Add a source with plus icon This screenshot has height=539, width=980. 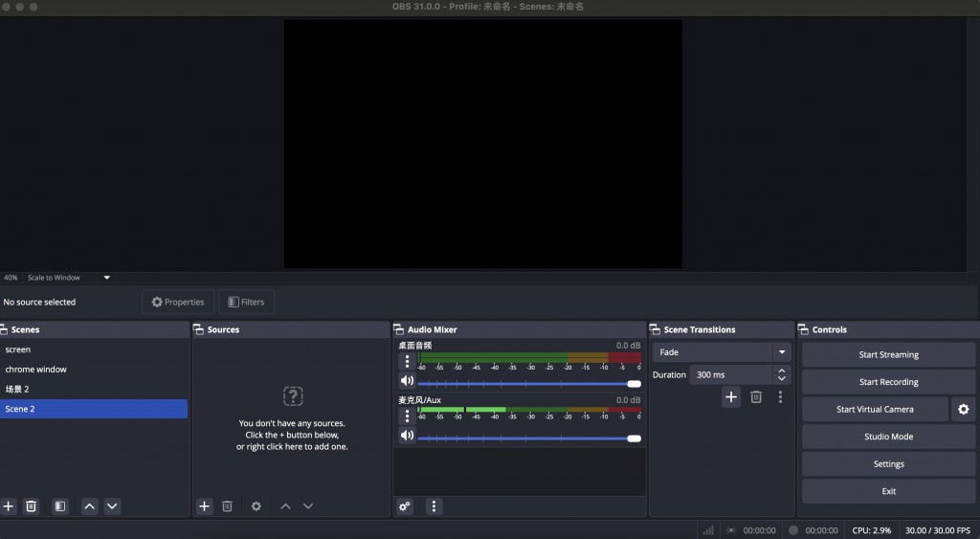(205, 506)
